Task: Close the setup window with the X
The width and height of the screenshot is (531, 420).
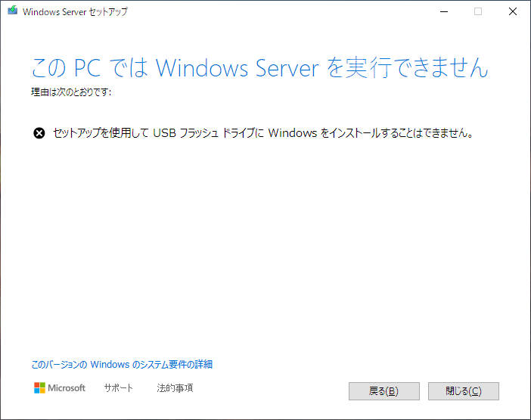Action: click(513, 11)
